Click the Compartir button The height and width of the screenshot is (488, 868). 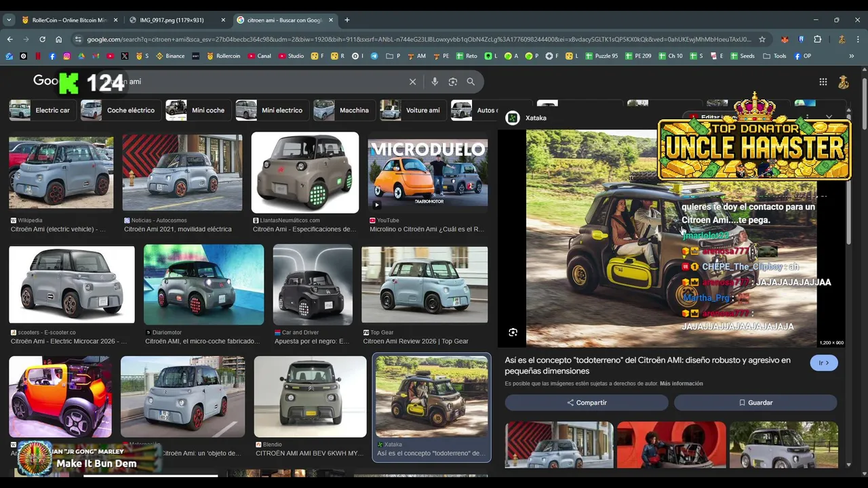click(587, 403)
